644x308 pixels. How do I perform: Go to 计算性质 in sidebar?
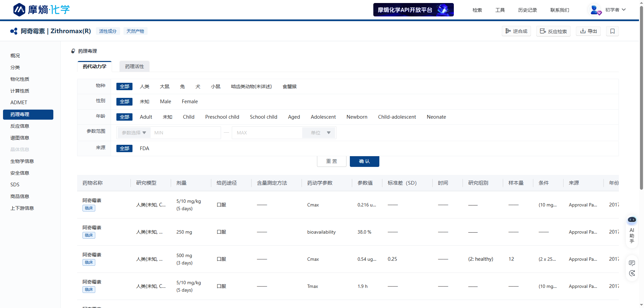[20, 91]
